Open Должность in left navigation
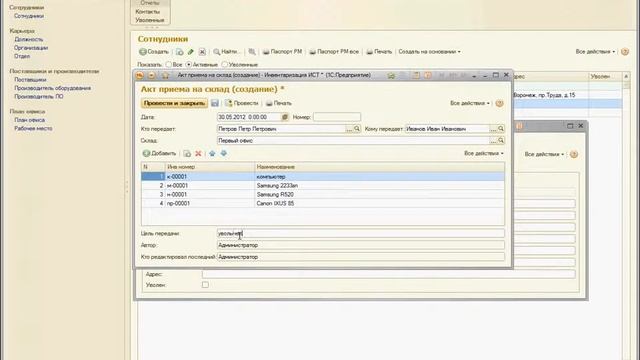Image resolution: width=640 pixels, height=360 pixels. [29, 40]
